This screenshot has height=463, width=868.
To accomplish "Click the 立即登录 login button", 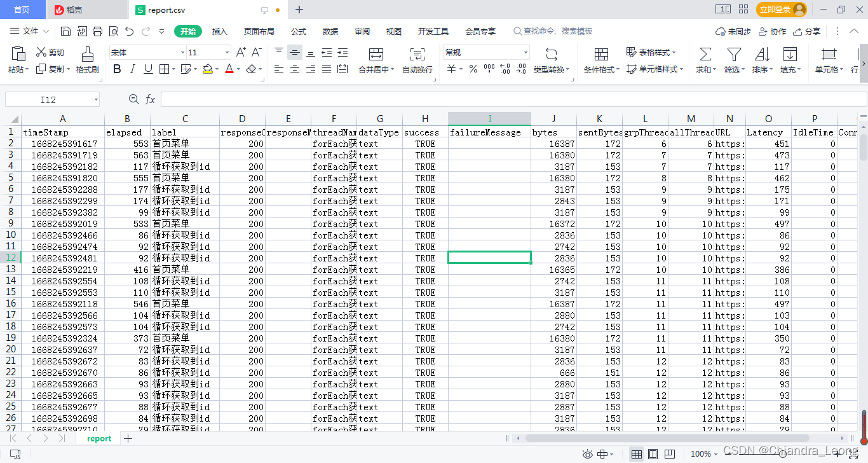I will pyautogui.click(x=782, y=10).
